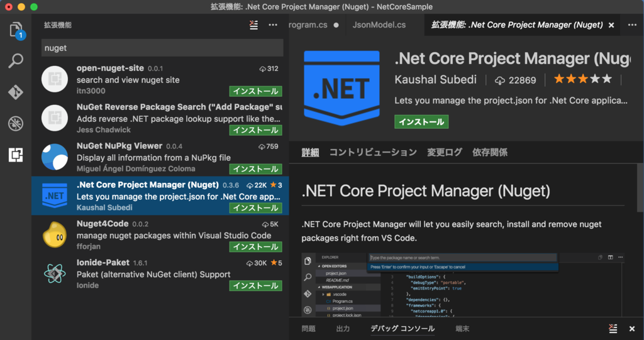
Task: Select the Ionide-Paket extension title
Action: click(x=103, y=263)
